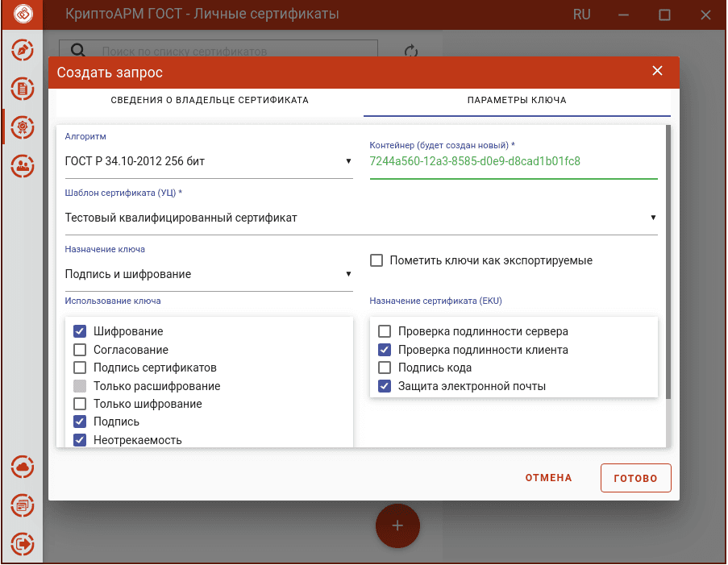Open the documents icon in the sidebar
This screenshot has width=728, height=565.
coord(23,89)
